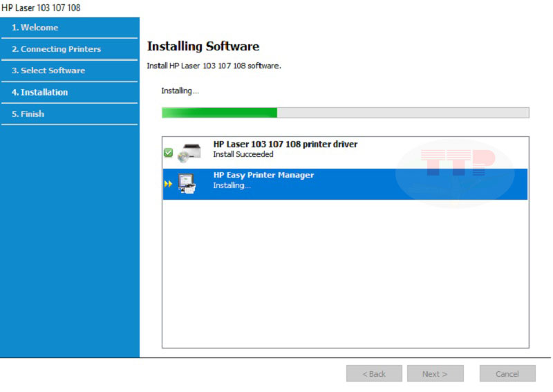Click the Install Succeeded status text
Image resolution: width=553 pixels, height=392 pixels.
pyautogui.click(x=243, y=155)
